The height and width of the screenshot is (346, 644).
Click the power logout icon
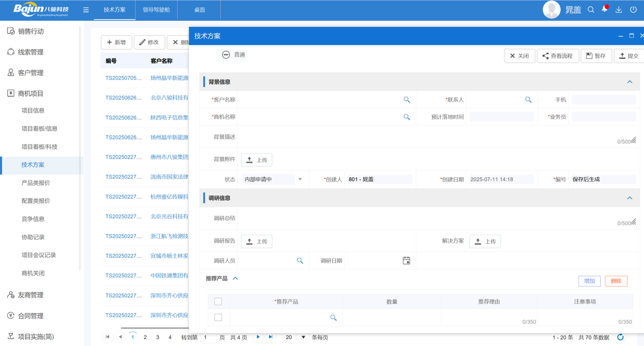[x=633, y=10]
